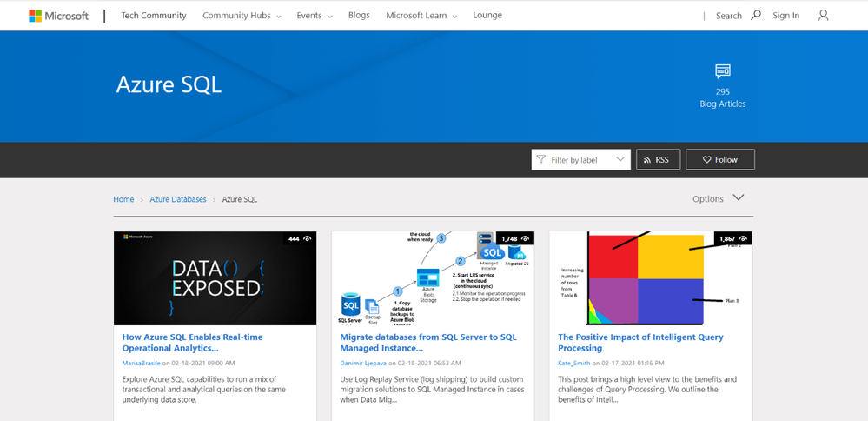Open Migrate databases to SQL Managed Instance article
This screenshot has width=868, height=421.
tap(428, 343)
